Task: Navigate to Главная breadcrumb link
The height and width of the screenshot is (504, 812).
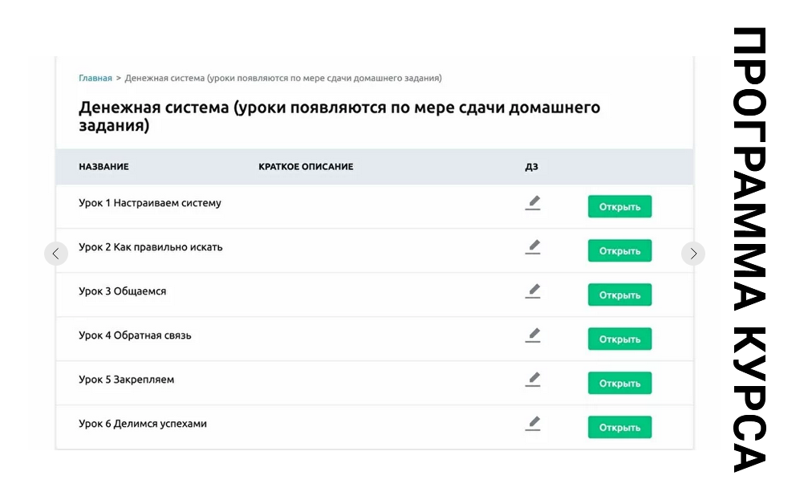Action: point(95,78)
